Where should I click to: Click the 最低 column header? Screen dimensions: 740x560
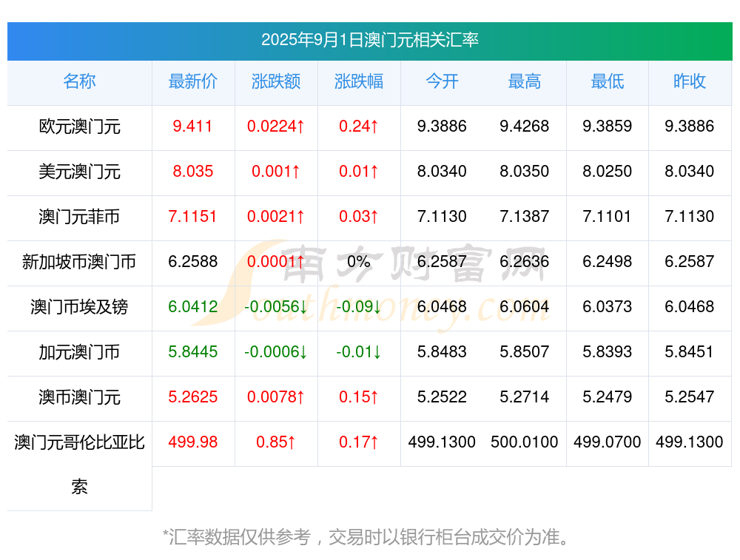click(x=608, y=81)
